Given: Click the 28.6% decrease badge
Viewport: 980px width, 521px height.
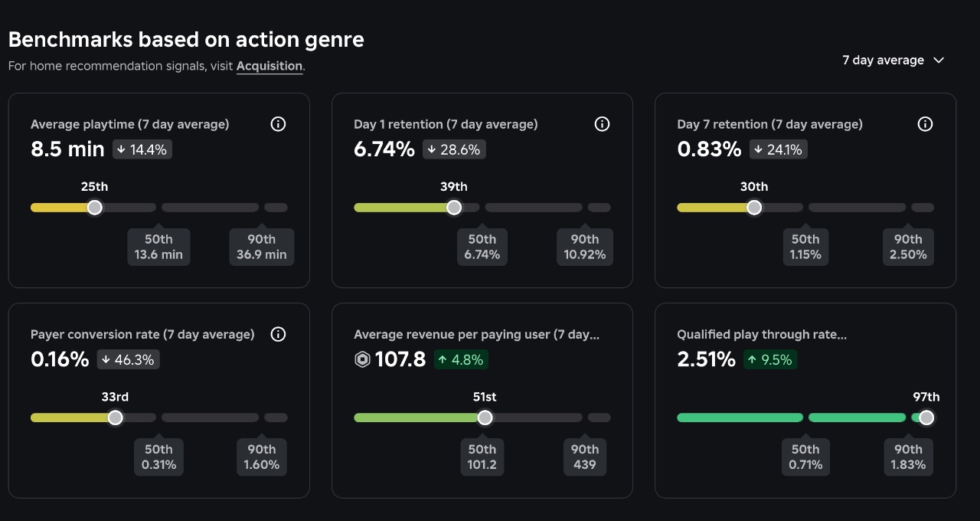Looking at the screenshot, I should point(456,149).
